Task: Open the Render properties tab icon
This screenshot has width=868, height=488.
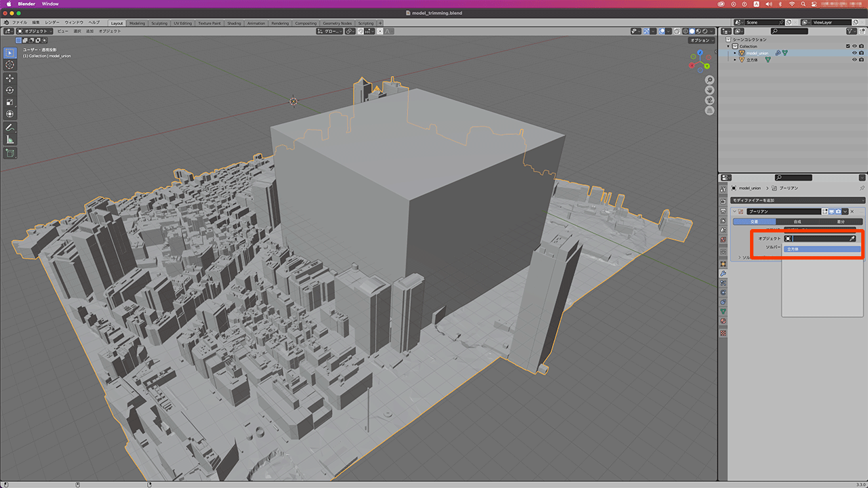Action: click(x=723, y=200)
